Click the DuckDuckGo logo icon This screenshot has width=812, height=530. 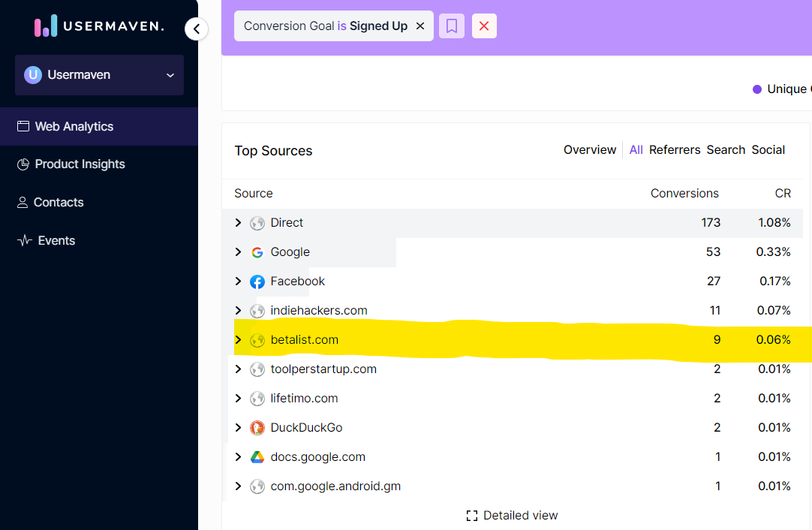tap(257, 428)
